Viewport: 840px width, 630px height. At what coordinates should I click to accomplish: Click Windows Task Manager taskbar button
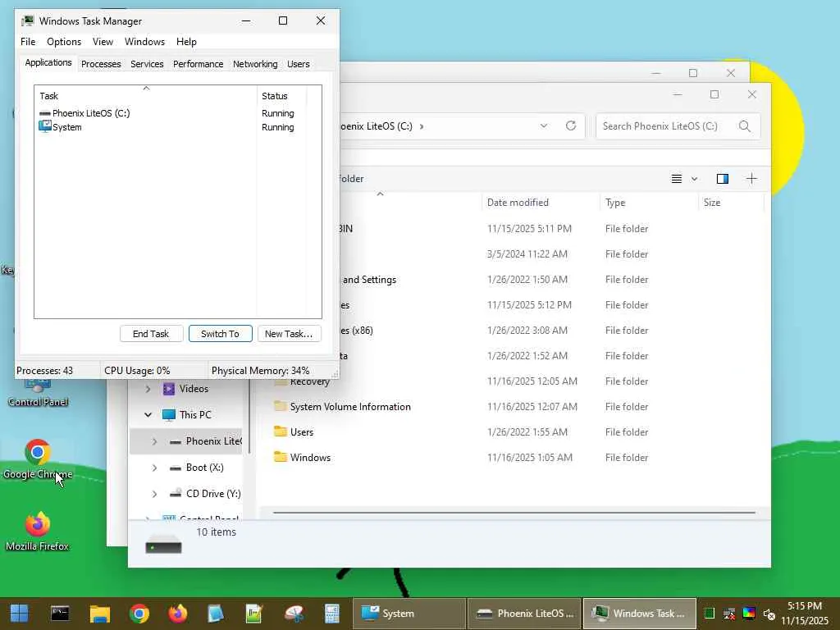640,614
